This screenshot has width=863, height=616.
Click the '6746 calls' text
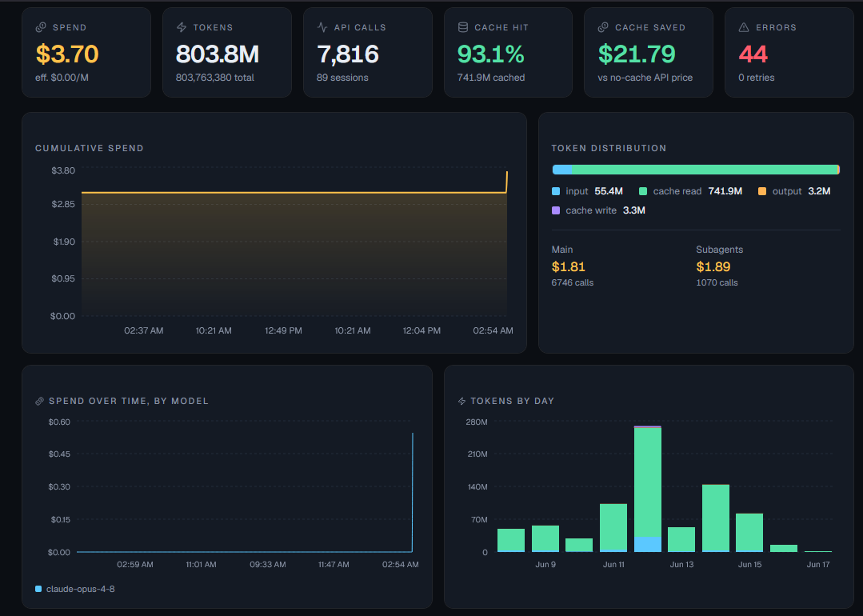[x=573, y=283]
